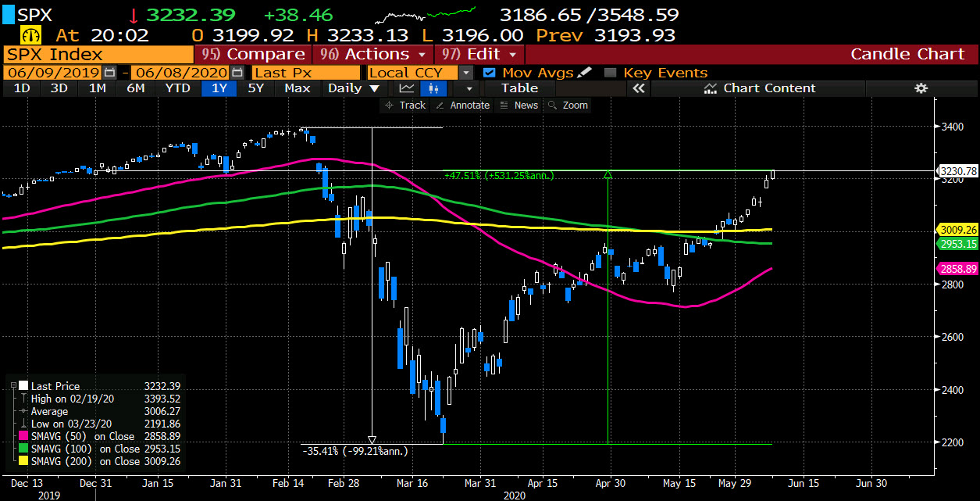Click the white Last Price color swatch
The height and width of the screenshot is (501, 980).
pyautogui.click(x=23, y=386)
